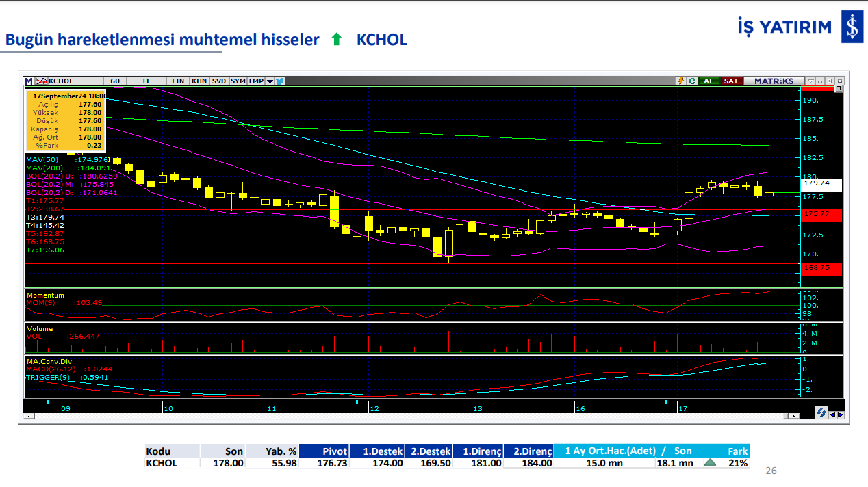Toggle the KHN option in toolbar
The image size is (868, 487).
pyautogui.click(x=199, y=81)
